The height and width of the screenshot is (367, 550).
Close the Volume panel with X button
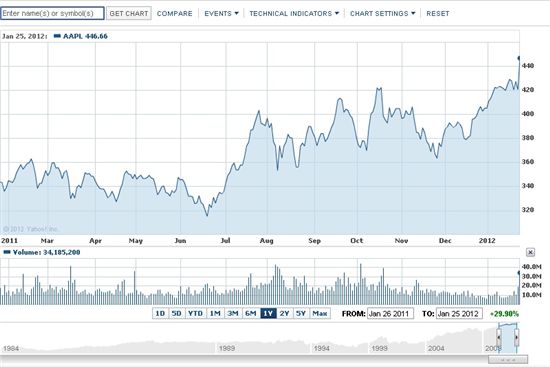tap(530, 252)
